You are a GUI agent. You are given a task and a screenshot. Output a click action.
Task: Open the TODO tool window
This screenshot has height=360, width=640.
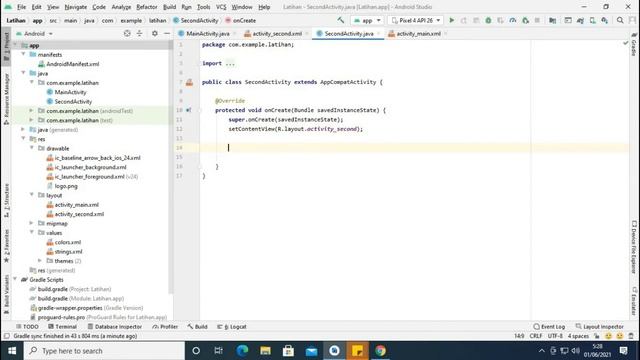pos(27,327)
